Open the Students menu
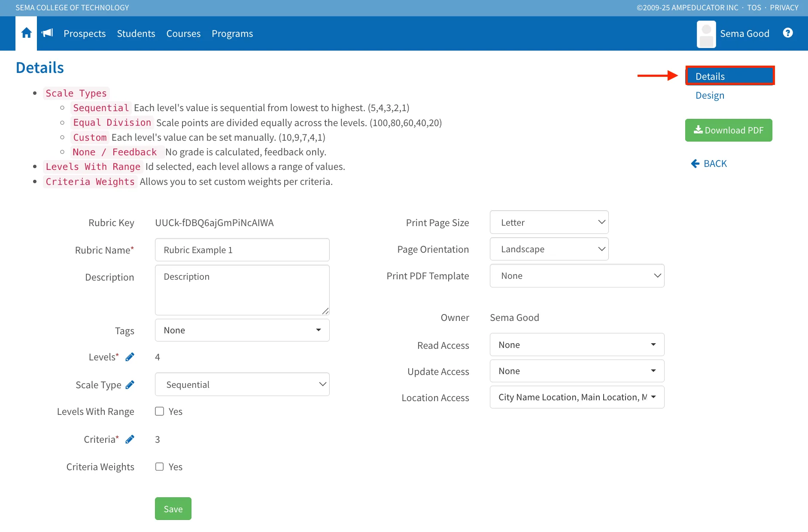 point(136,33)
